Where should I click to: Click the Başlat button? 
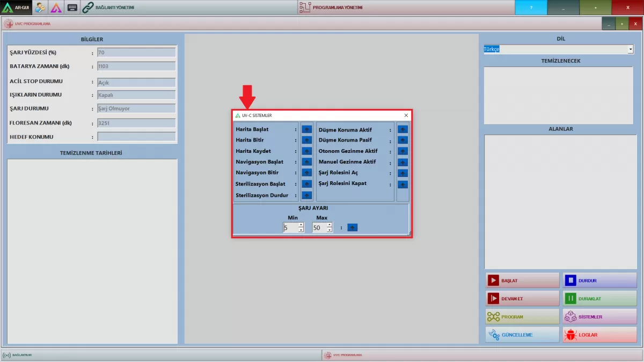tap(522, 280)
